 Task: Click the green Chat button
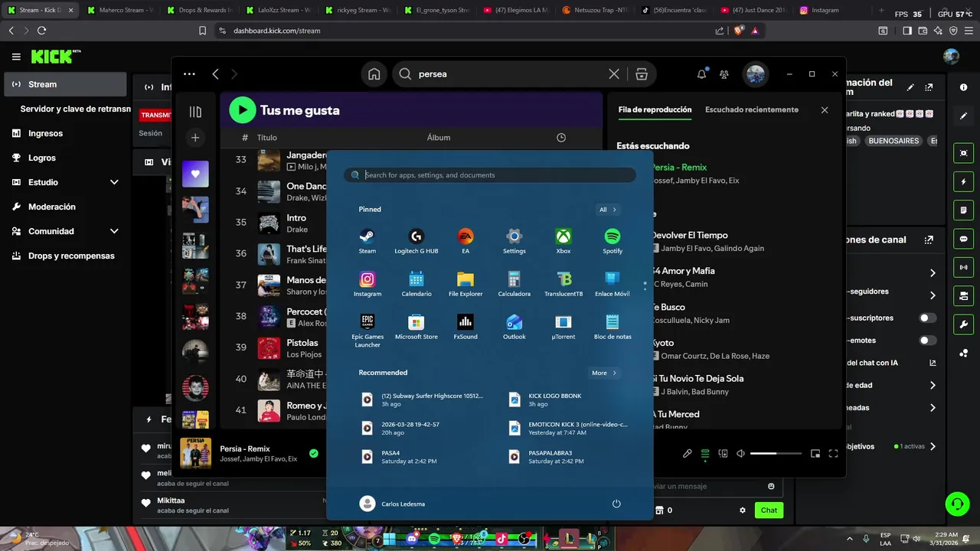click(769, 510)
